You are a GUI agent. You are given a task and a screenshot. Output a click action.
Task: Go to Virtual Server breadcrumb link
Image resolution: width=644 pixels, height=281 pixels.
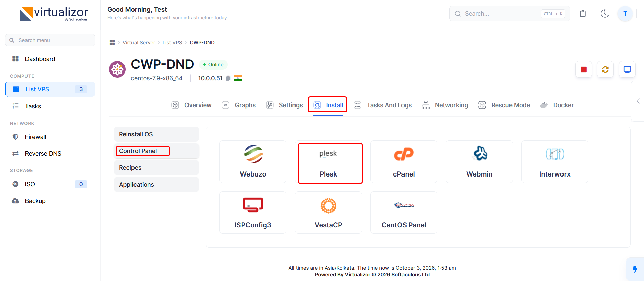139,43
